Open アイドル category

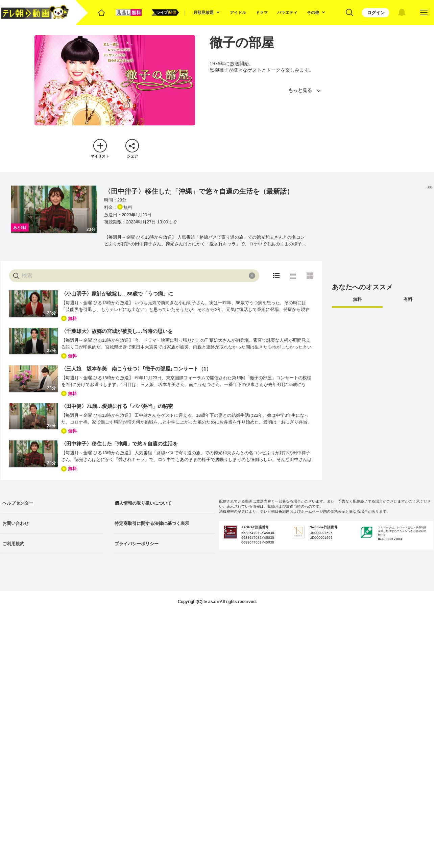(238, 13)
